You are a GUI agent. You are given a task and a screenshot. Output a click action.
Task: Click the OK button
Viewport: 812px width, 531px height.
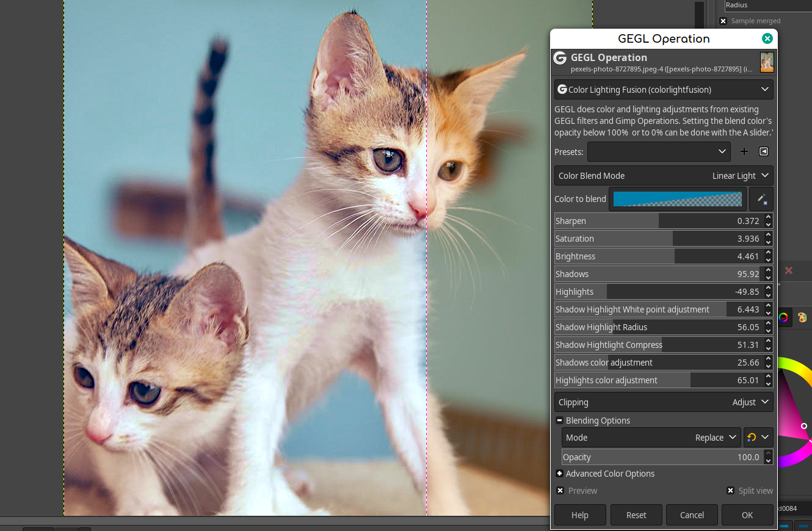pyautogui.click(x=747, y=515)
